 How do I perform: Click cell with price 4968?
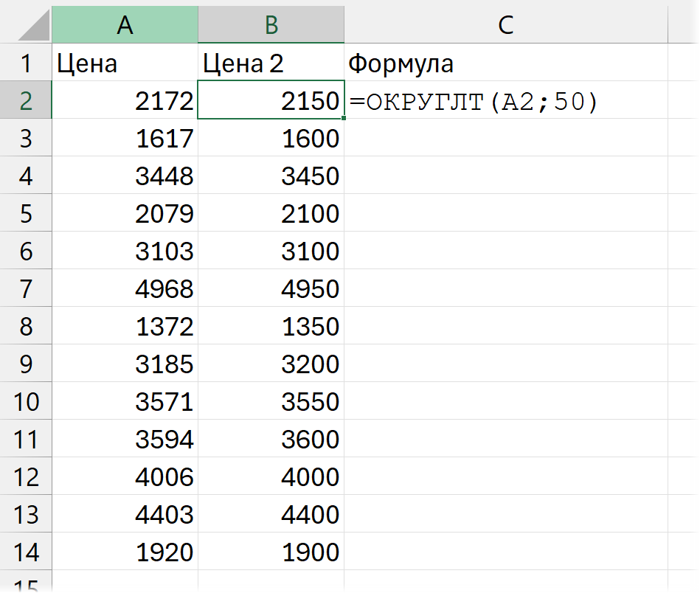tap(125, 289)
